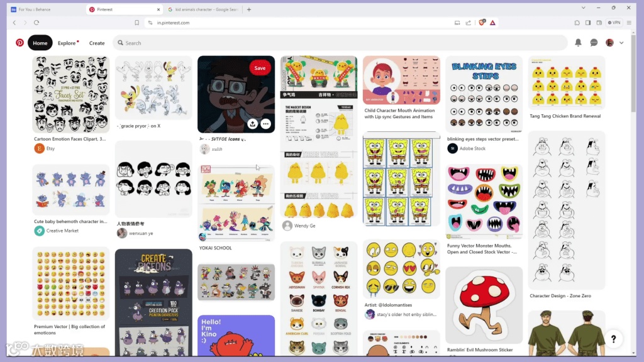Click the share page icon in address bar
Image resolution: width=644 pixels, height=362 pixels.
click(468, 23)
